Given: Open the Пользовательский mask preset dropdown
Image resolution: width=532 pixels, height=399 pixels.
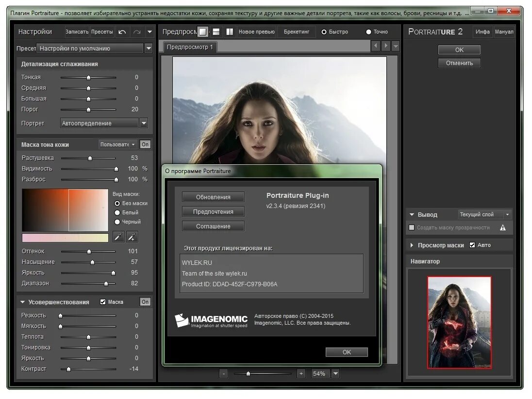Looking at the screenshot, I should [118, 145].
